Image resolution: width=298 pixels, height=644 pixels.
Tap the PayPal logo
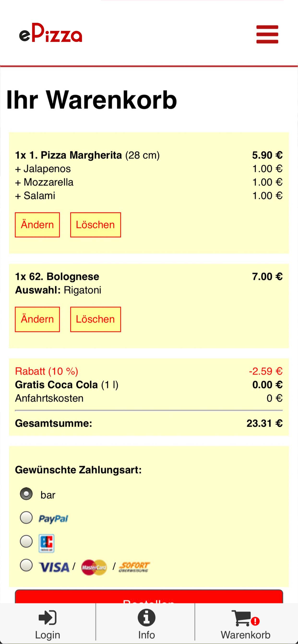point(54,519)
